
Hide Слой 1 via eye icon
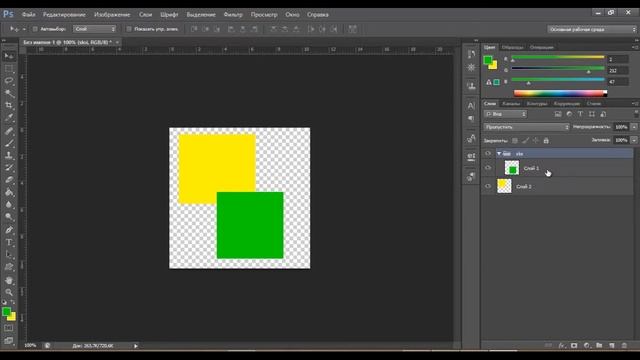(x=488, y=168)
